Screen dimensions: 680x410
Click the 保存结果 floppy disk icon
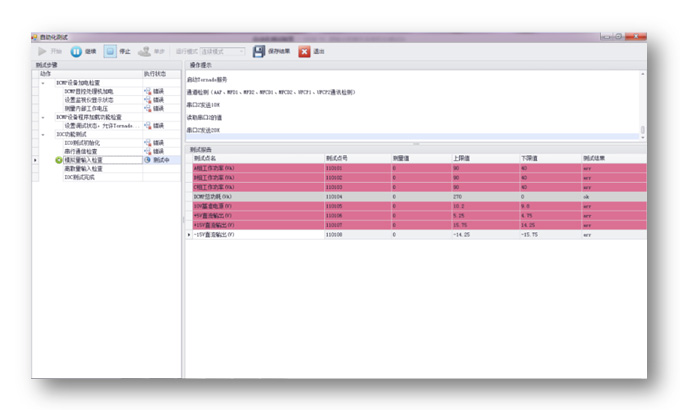[259, 51]
